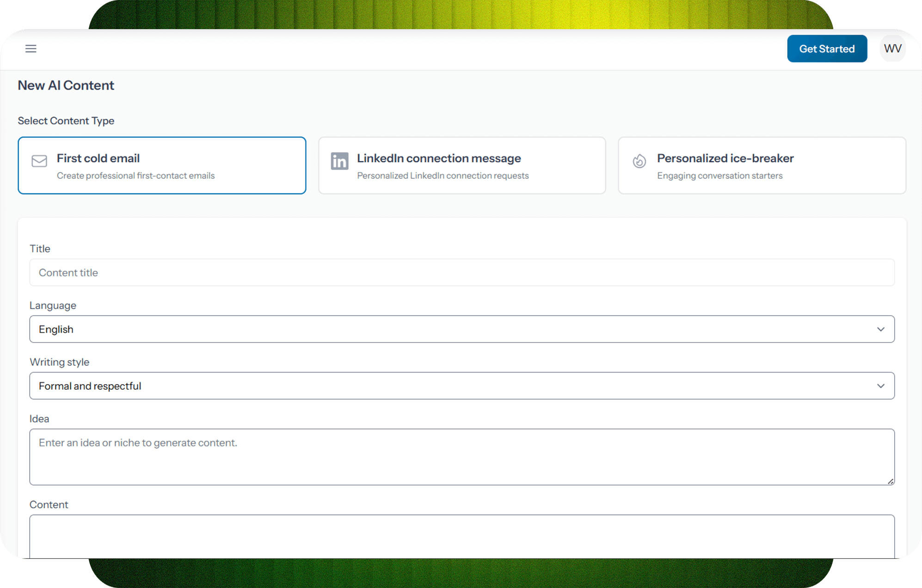Open the WV user avatar

(x=892, y=49)
